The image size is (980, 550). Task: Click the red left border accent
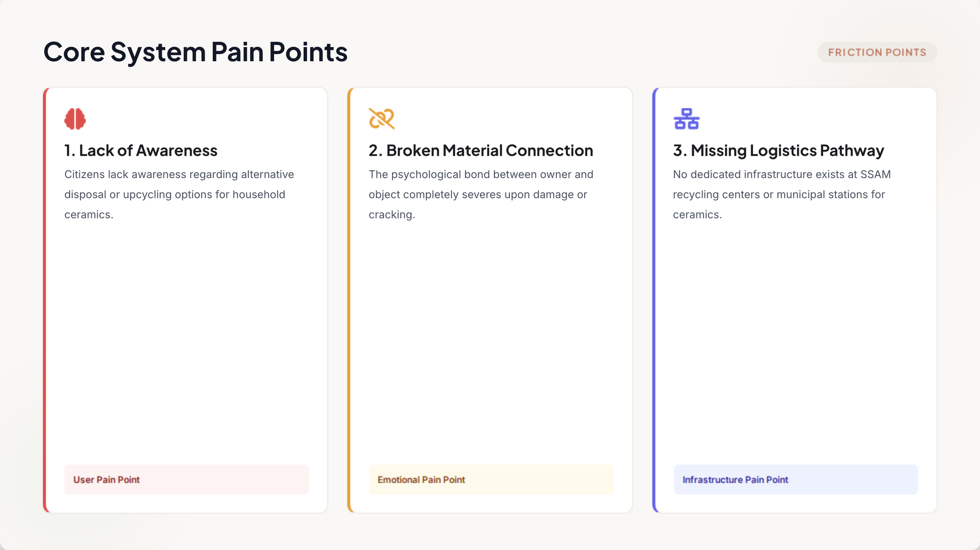click(45, 300)
